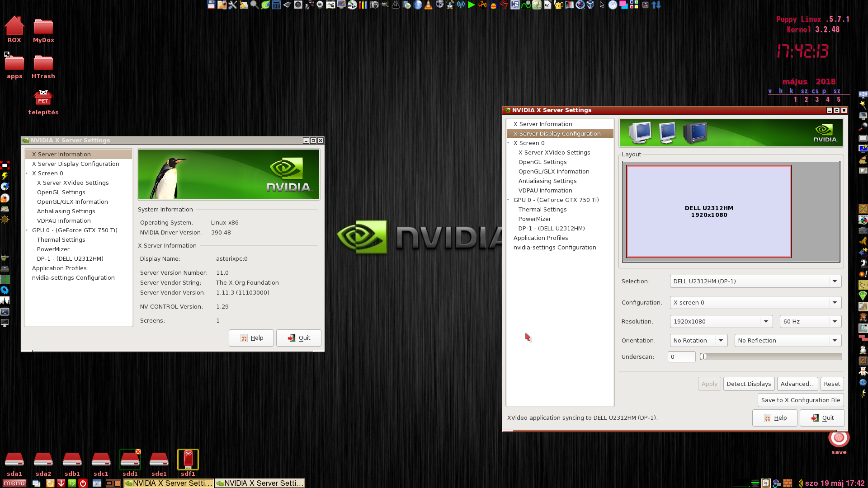The width and height of the screenshot is (868, 488).
Task: Launch the calculator icon in top bar
Action: coord(276,5)
